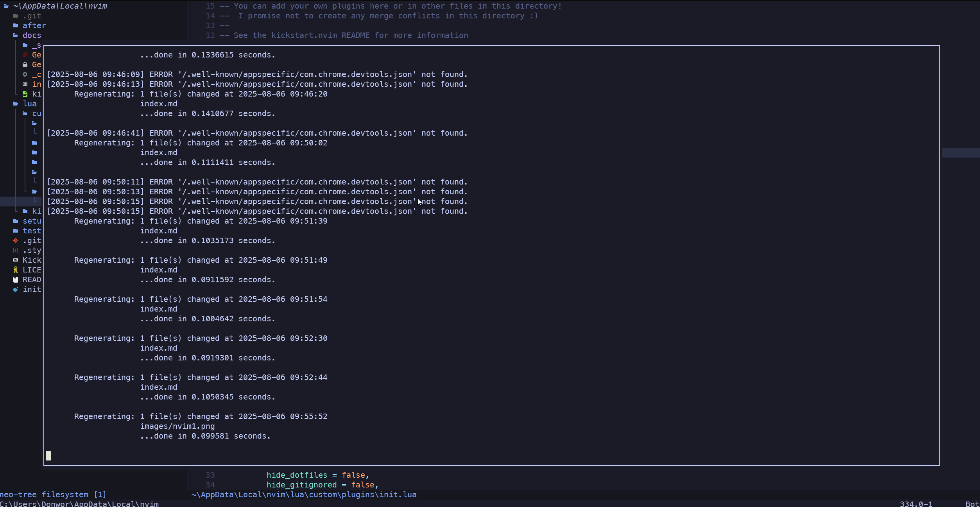Click the markdown icon beside the index.md file
Image resolution: width=980 pixels, height=507 pixels.
[x=25, y=84]
